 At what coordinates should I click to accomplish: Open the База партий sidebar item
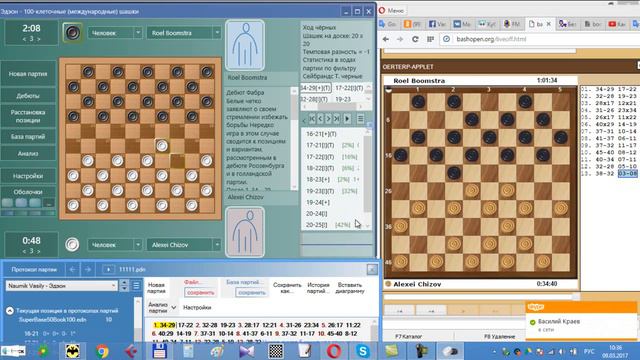(28, 136)
